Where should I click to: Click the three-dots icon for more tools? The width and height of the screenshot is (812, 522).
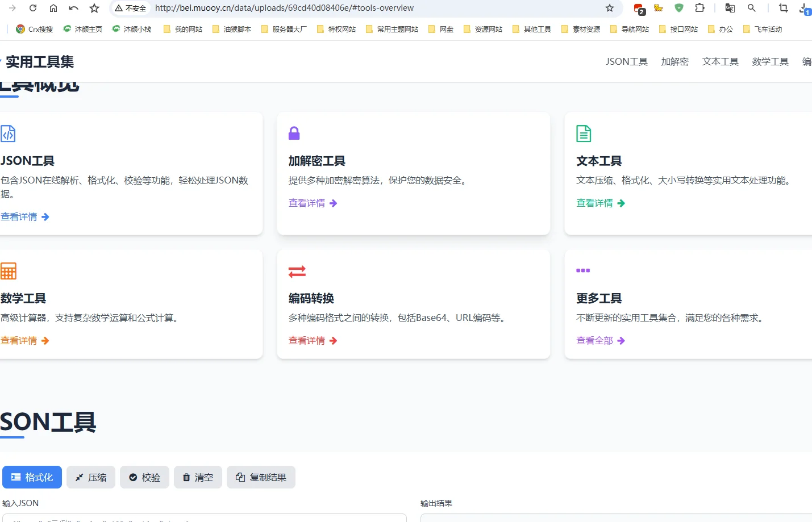[583, 270]
